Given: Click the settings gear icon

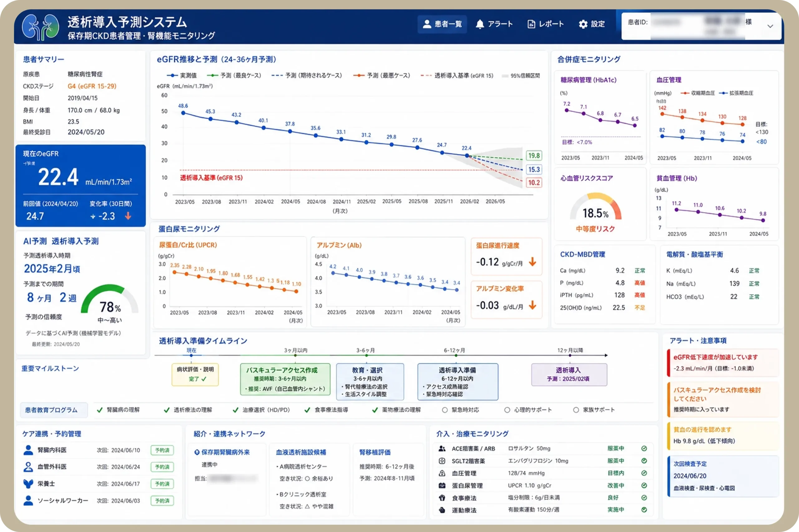Looking at the screenshot, I should click(x=583, y=24).
